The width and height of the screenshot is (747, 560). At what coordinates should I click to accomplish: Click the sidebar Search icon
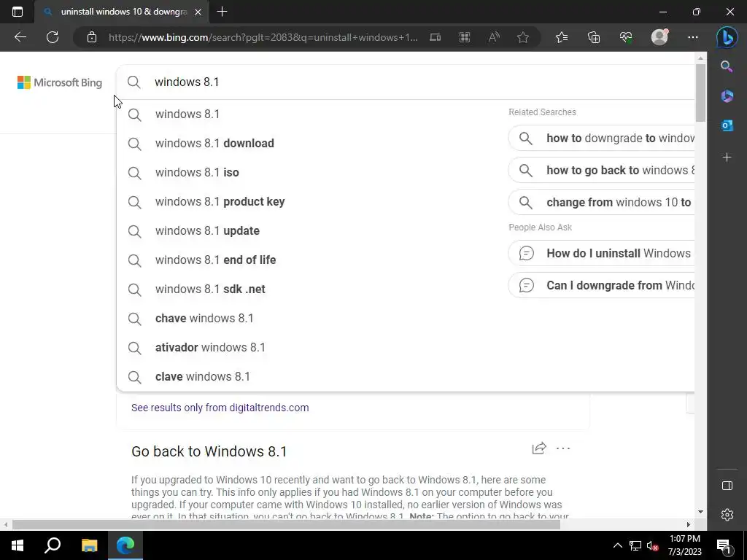click(x=727, y=66)
